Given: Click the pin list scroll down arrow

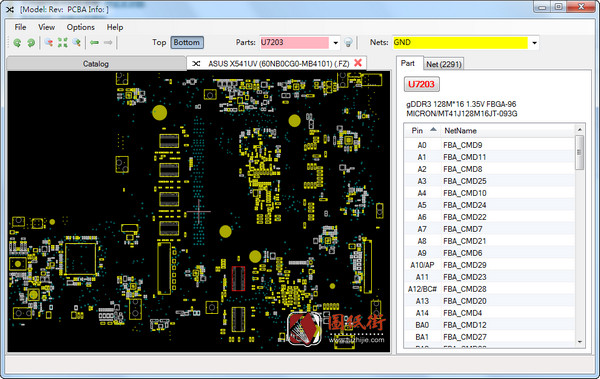Looking at the screenshot, I should [x=579, y=342].
